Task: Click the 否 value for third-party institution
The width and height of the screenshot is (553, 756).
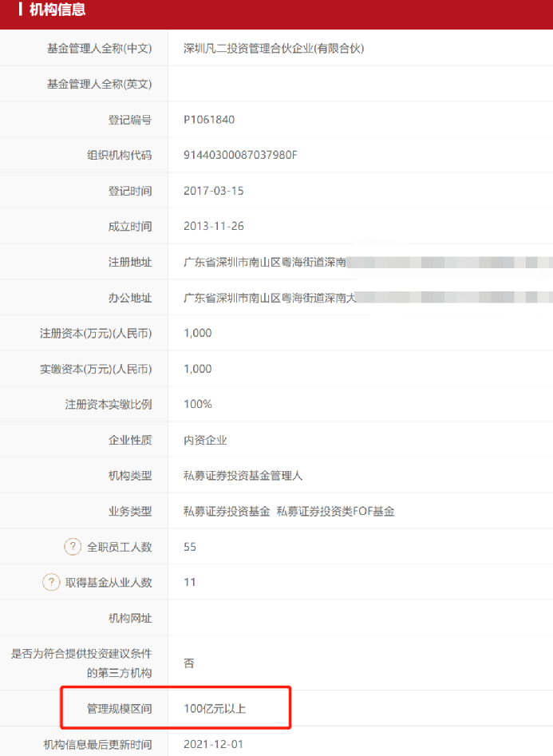Action: click(x=189, y=663)
